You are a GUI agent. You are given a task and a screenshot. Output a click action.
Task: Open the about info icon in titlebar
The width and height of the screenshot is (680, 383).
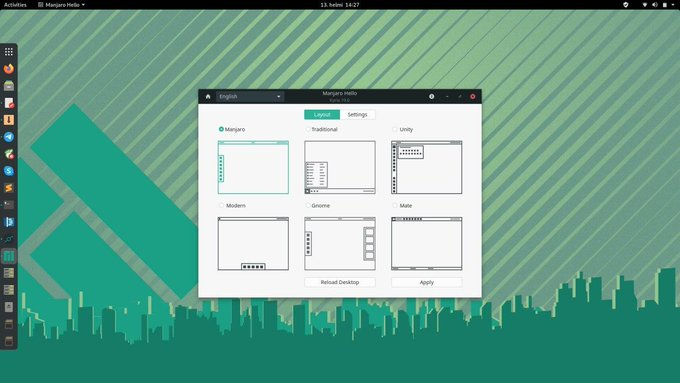point(432,96)
